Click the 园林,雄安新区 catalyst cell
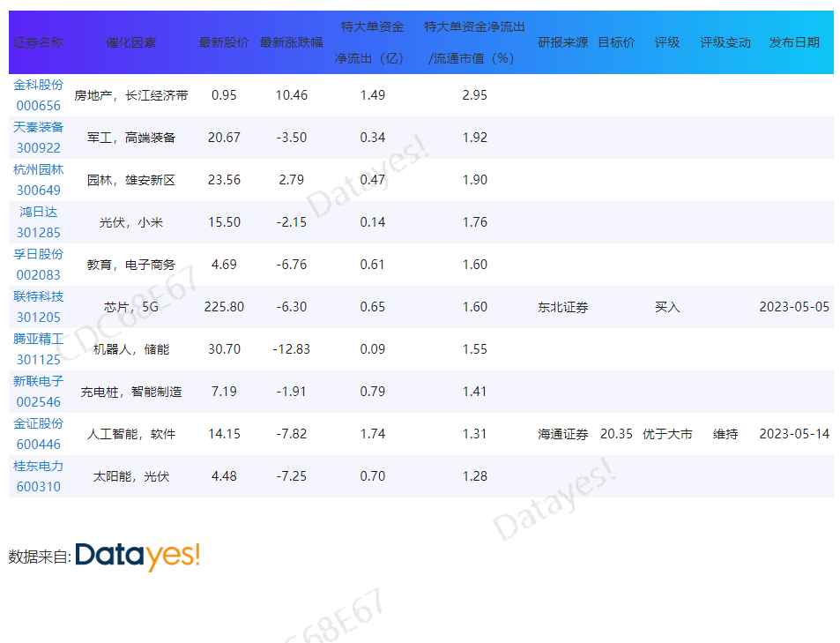This screenshot has height=643, width=840. point(131,180)
